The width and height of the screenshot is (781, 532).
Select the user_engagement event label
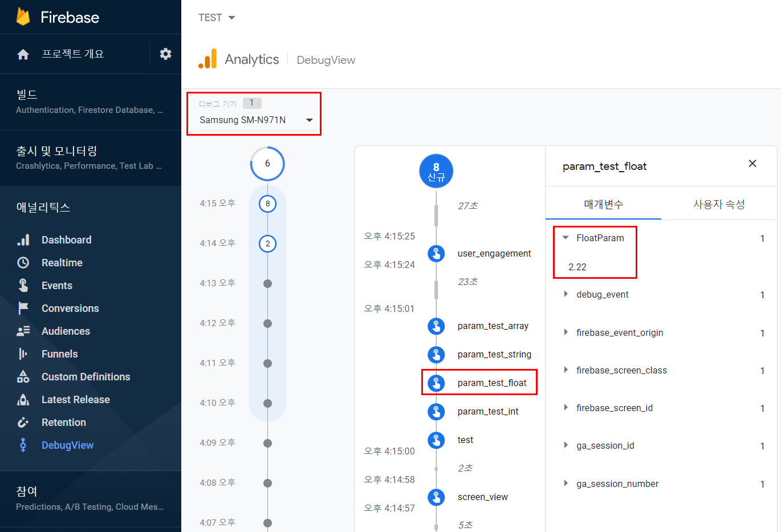click(494, 254)
